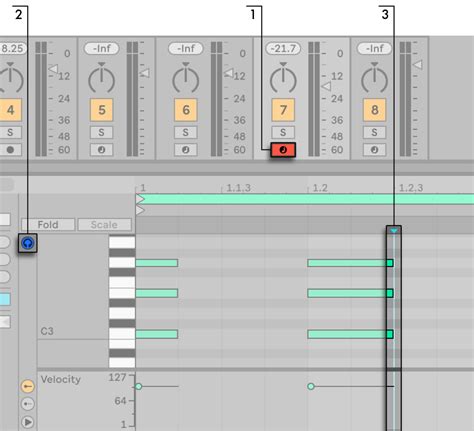Click track 4 volume fader handle
The image size is (474, 431).
53,69
